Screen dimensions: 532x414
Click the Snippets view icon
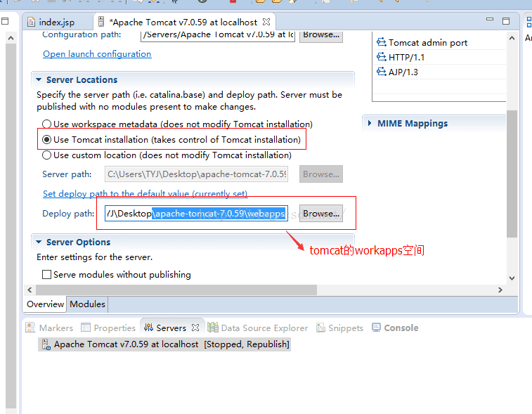point(320,328)
